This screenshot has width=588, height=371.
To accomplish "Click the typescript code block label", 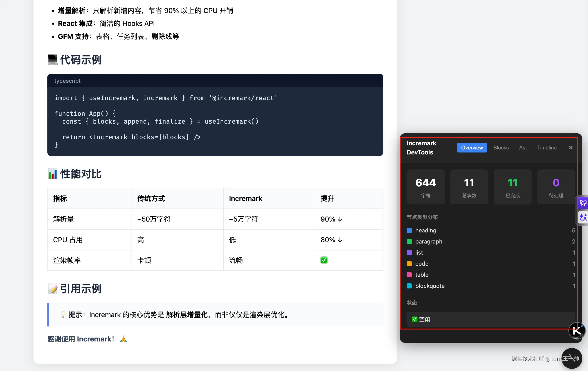I will (67, 81).
